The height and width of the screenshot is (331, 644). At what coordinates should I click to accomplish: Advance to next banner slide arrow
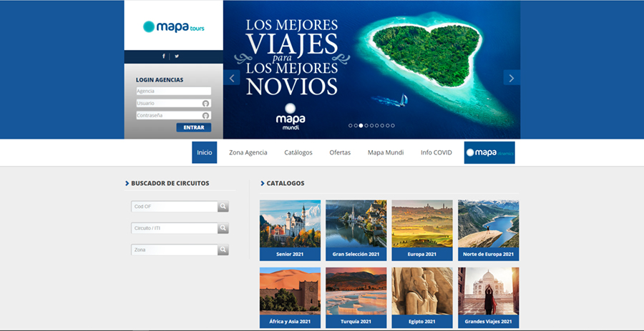[x=512, y=77]
